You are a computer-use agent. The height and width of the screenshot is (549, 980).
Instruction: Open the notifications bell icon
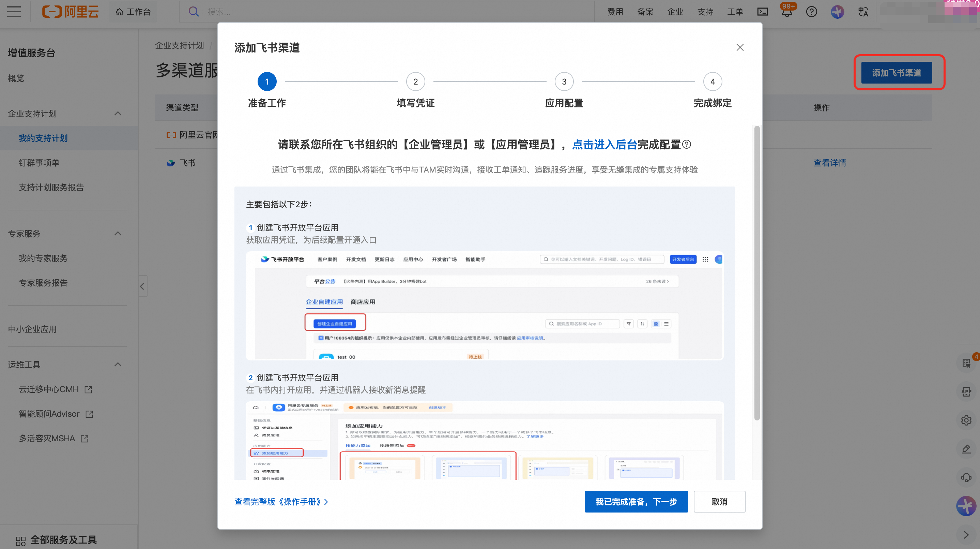(x=787, y=12)
